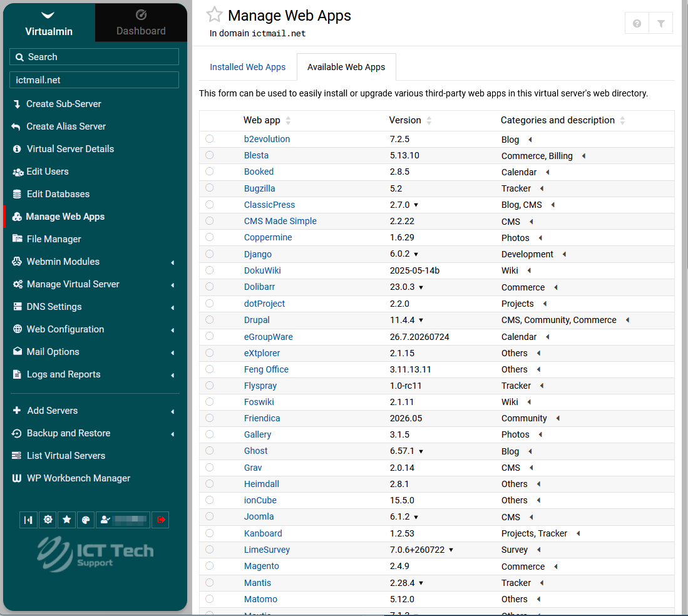688x616 pixels.
Task: Click the Backup and Restore history icon
Action: pos(17,433)
